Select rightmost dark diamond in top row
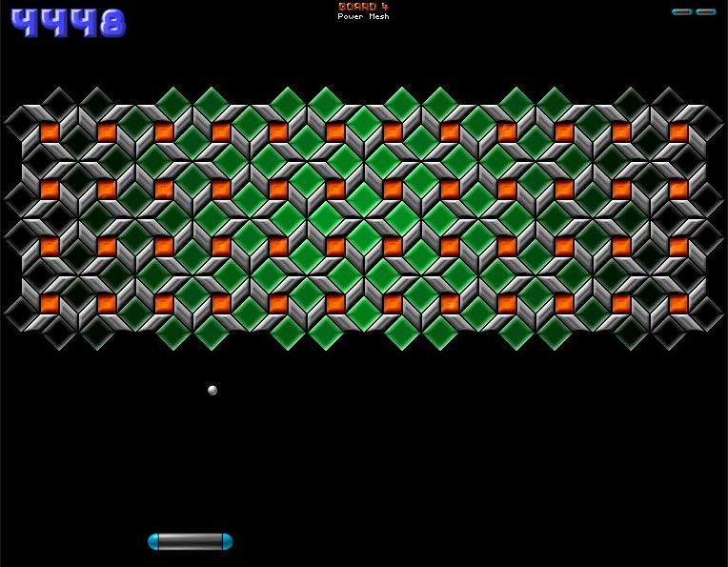 [669, 101]
